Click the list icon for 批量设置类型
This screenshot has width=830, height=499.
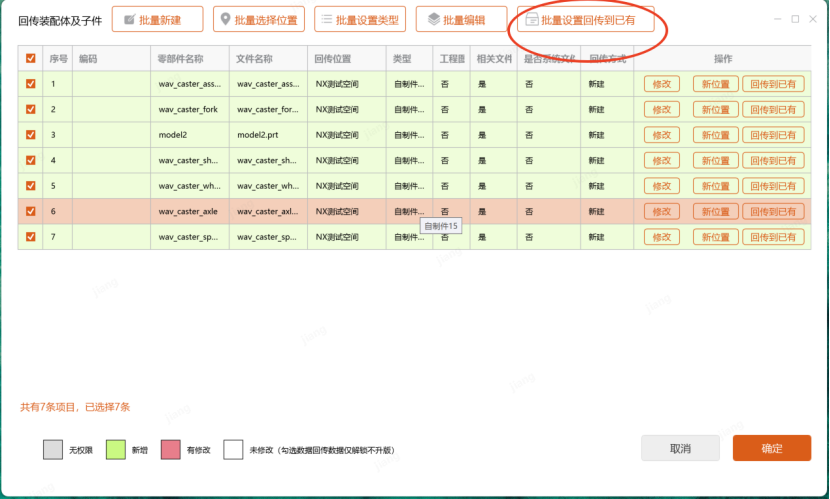326,19
